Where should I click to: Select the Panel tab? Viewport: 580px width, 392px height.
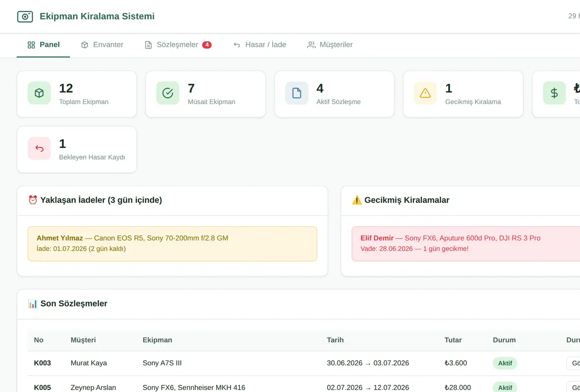[x=43, y=44]
